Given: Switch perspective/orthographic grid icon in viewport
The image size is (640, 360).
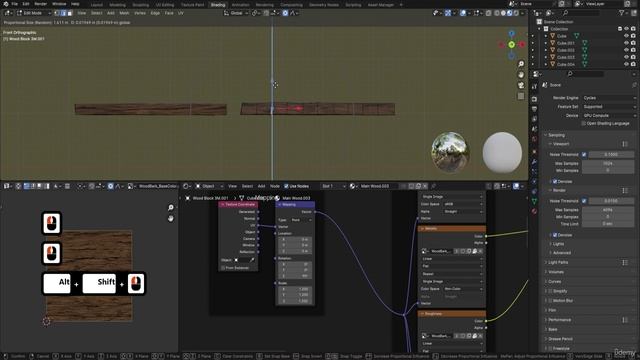Looking at the screenshot, I should [521, 96].
